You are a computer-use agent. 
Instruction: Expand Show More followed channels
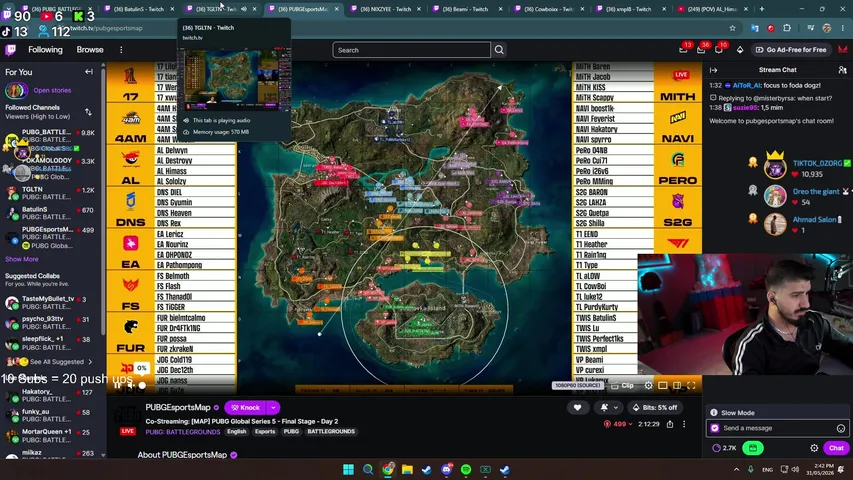pos(22,259)
